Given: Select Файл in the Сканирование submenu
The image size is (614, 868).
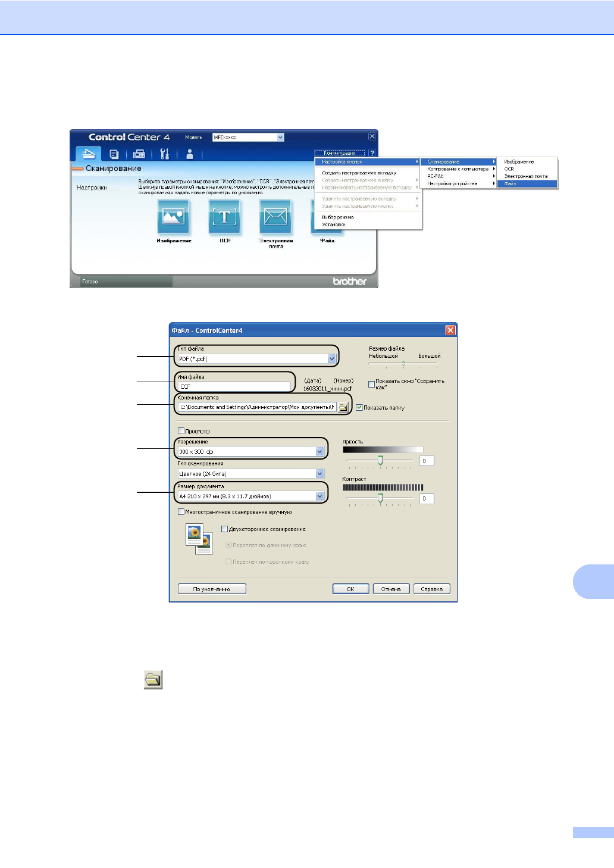Looking at the screenshot, I should click(527, 184).
